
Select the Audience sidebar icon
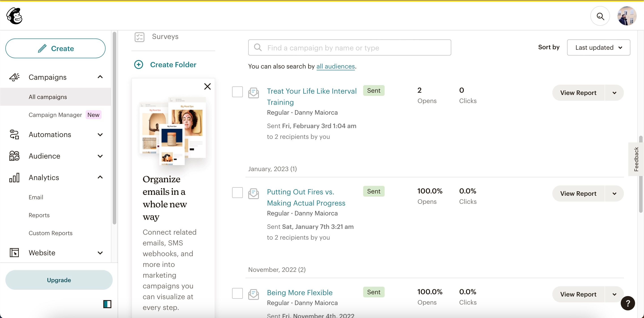pyautogui.click(x=14, y=156)
